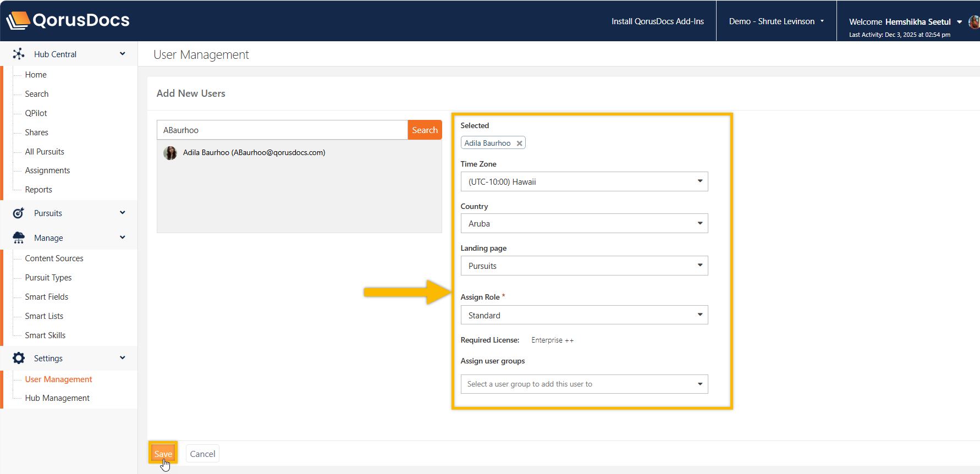Click the Pursuits target icon

(x=19, y=213)
